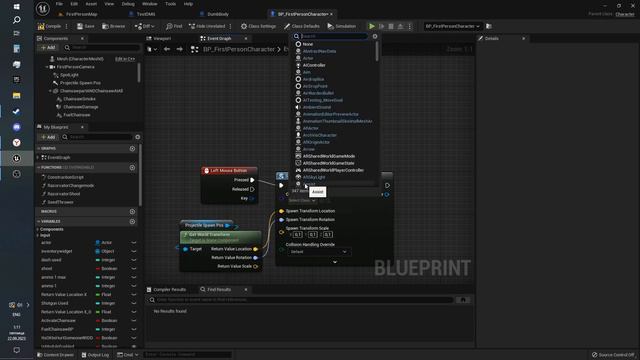Viewport: 640px width, 360px height.
Task: Navigate back in graph history
Action: point(167,49)
